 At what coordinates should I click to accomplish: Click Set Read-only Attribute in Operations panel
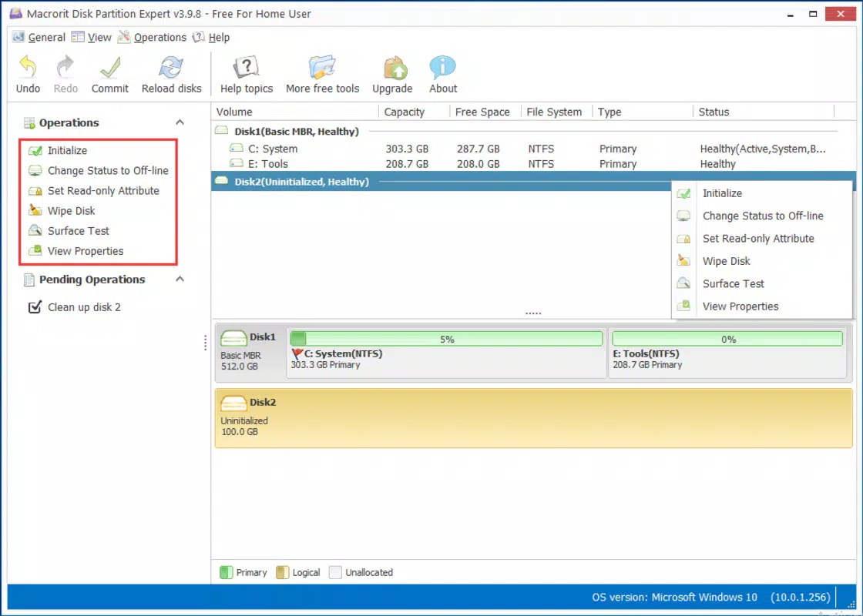click(103, 191)
